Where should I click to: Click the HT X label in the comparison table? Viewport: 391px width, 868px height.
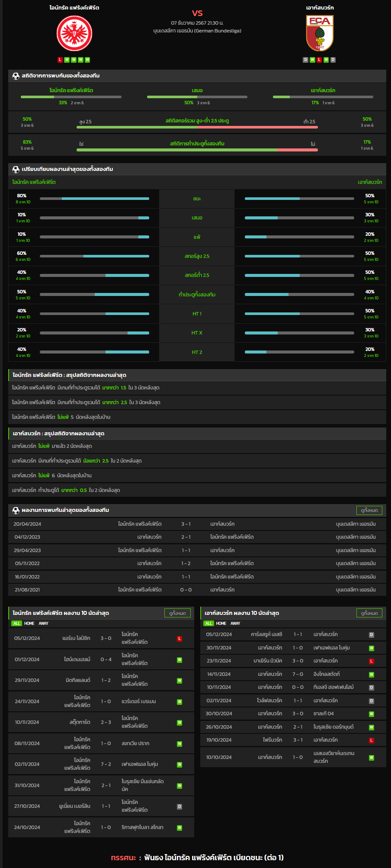pos(197,333)
